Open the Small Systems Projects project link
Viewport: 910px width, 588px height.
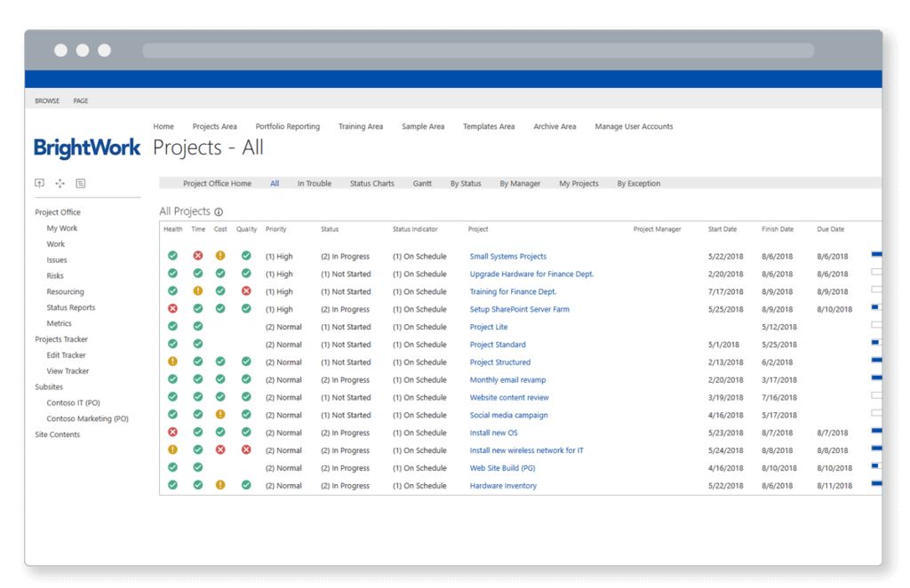tap(507, 256)
